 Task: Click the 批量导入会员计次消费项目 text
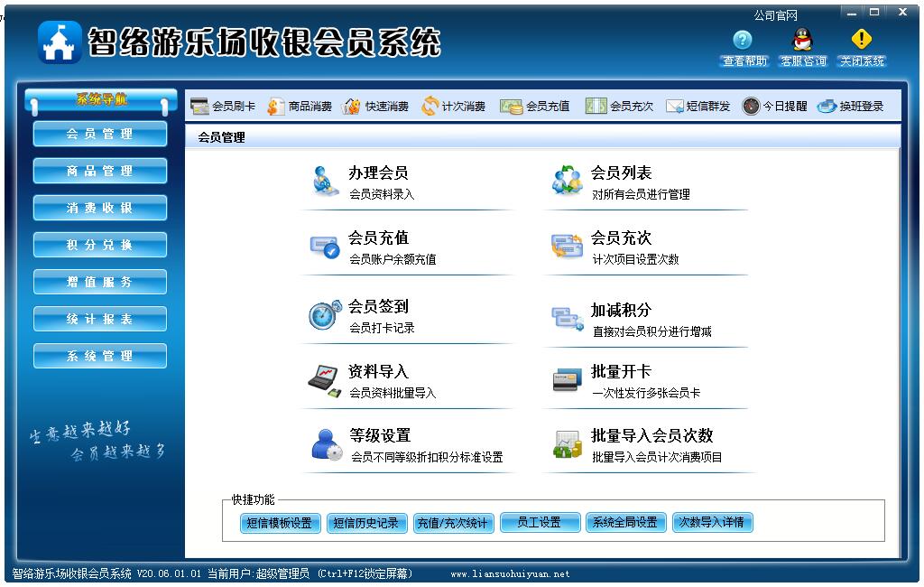657,457
